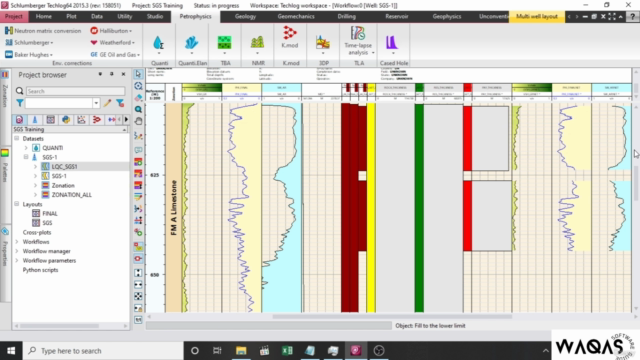Collapse the SGS-1 well node
The width and height of the screenshot is (640, 360).
tap(26, 157)
